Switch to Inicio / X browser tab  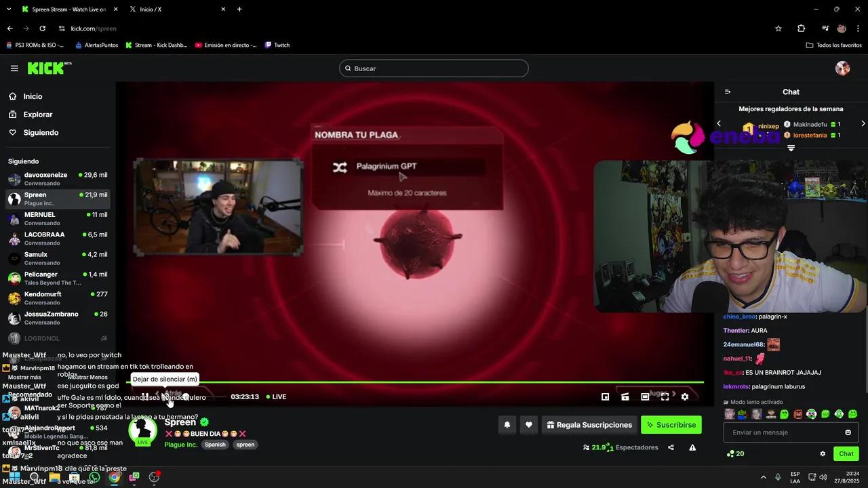coord(178,9)
